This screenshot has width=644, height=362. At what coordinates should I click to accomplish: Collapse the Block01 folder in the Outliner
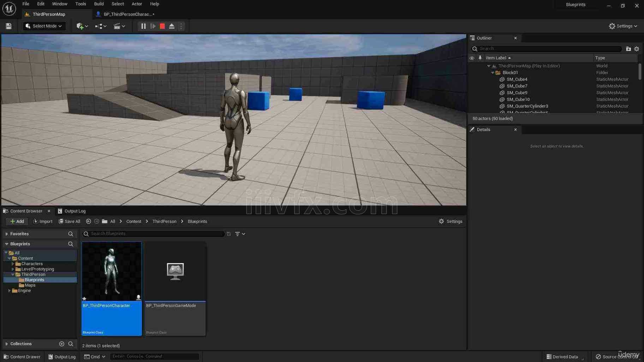point(493,73)
